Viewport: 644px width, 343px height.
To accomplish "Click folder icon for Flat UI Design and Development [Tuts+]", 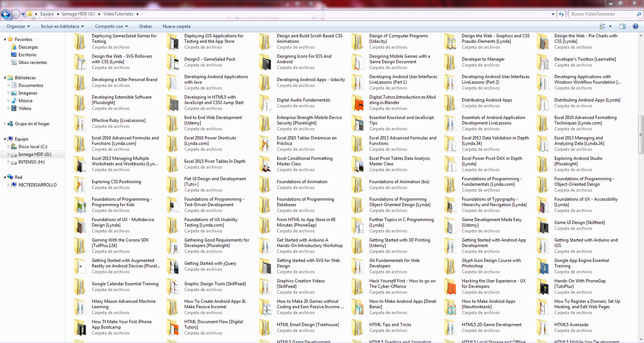I will 173,184.
